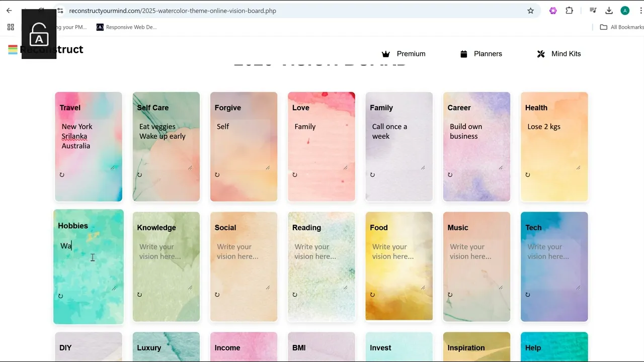Click the resize handle on the Food text area
The image size is (644, 362).
pyautogui.click(x=423, y=288)
